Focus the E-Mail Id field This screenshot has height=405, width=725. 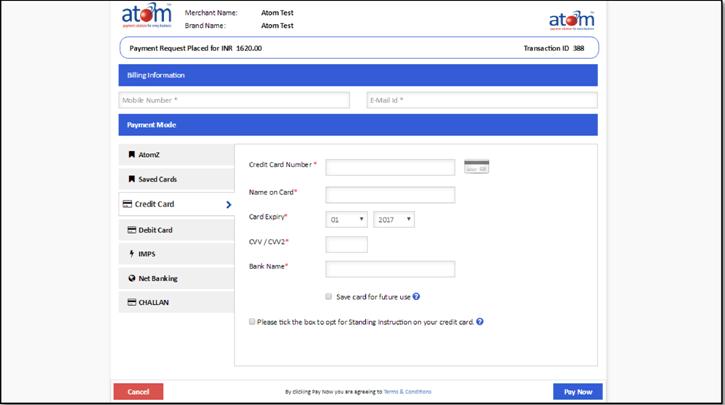tap(482, 100)
